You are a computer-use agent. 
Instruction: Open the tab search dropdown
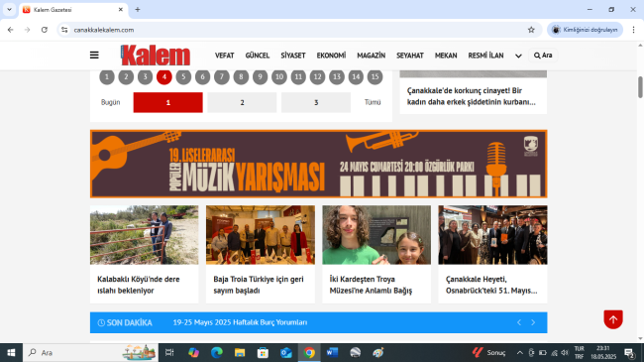9,9
